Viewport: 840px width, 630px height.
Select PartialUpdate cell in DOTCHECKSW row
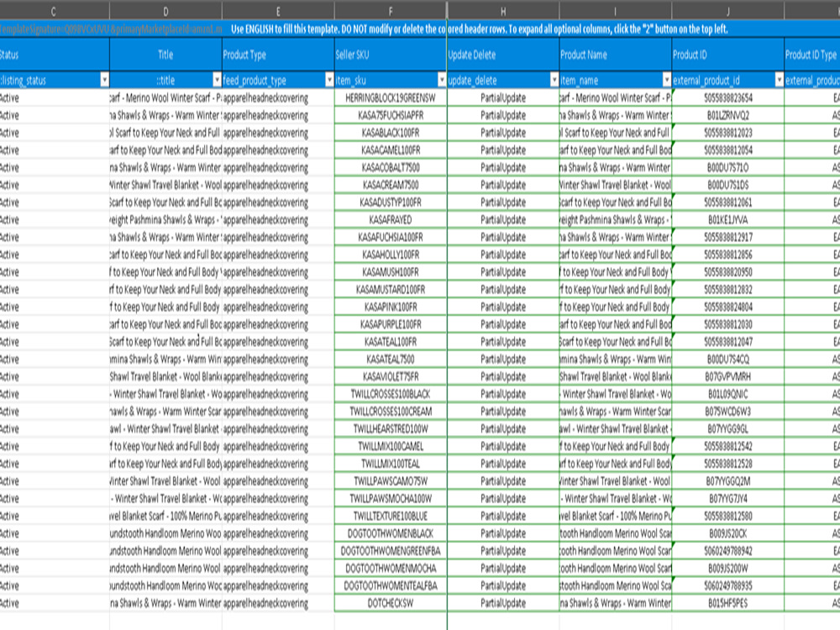(503, 602)
